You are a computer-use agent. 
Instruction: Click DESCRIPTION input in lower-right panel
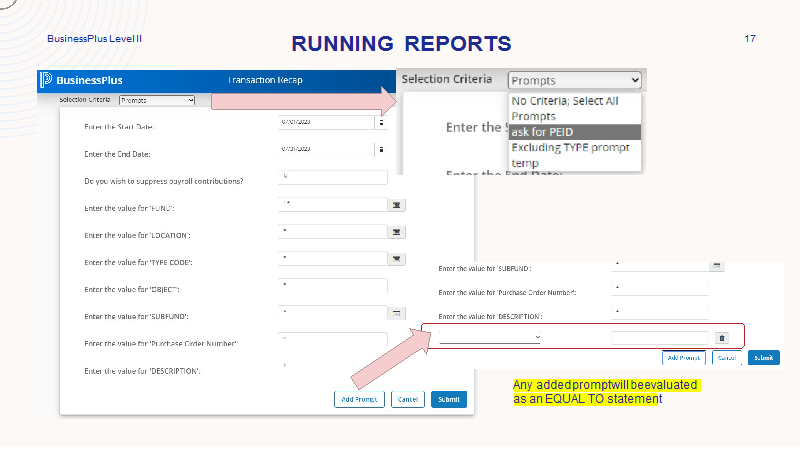[x=660, y=312]
